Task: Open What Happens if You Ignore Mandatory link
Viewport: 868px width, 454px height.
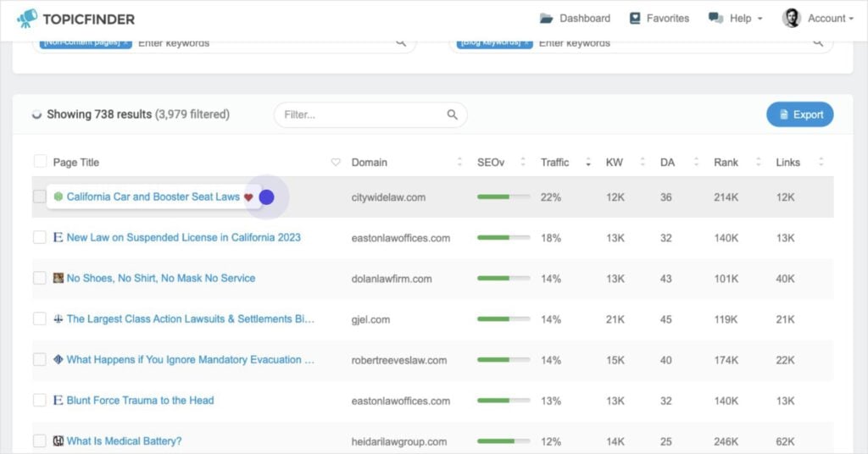Action: [191, 359]
